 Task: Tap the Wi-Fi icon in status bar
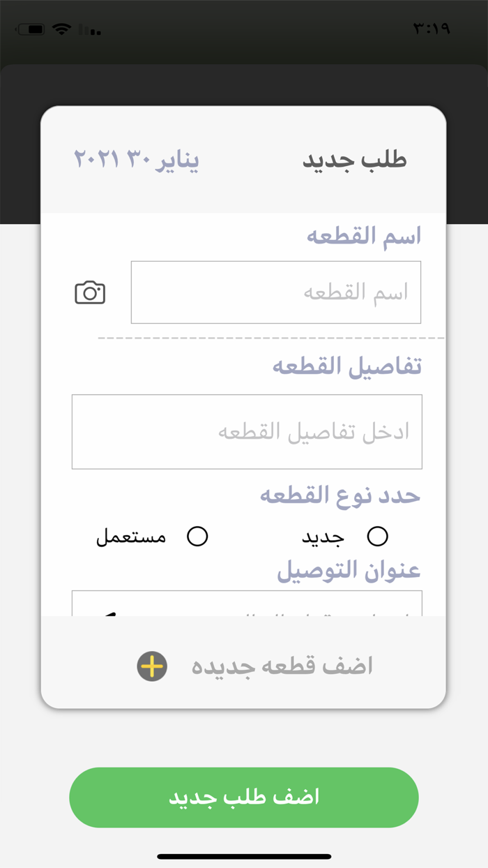coord(61,29)
